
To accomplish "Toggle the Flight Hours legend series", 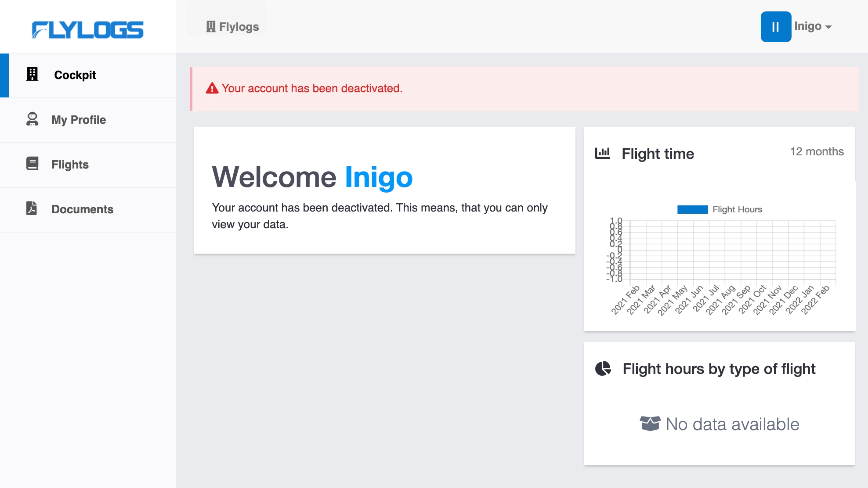I will pyautogui.click(x=737, y=209).
